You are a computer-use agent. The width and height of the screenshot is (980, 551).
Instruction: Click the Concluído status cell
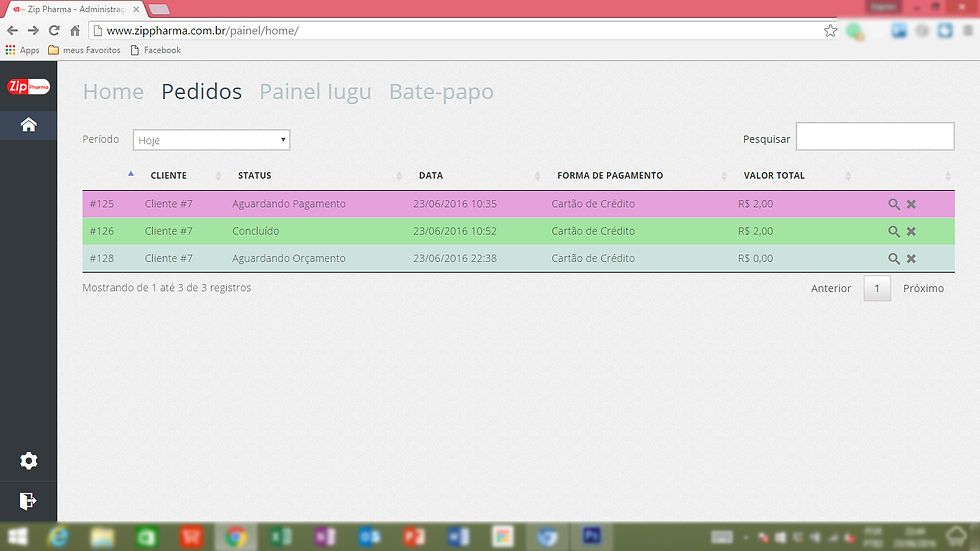[x=256, y=231]
